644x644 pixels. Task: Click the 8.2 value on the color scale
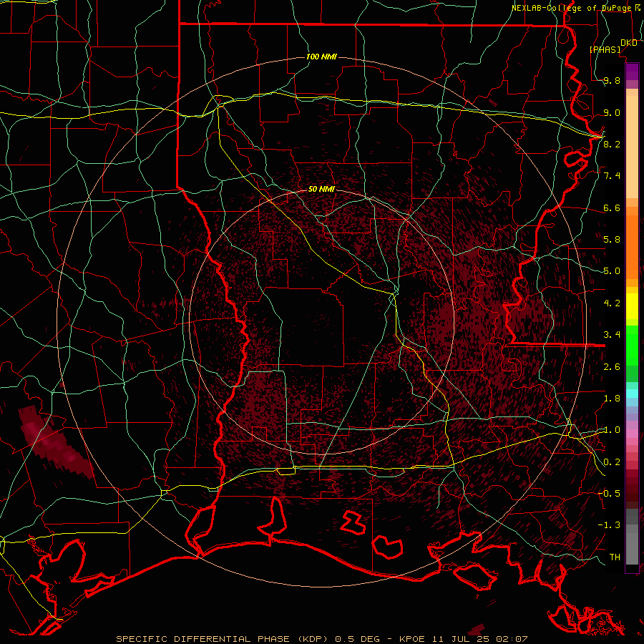click(x=612, y=144)
